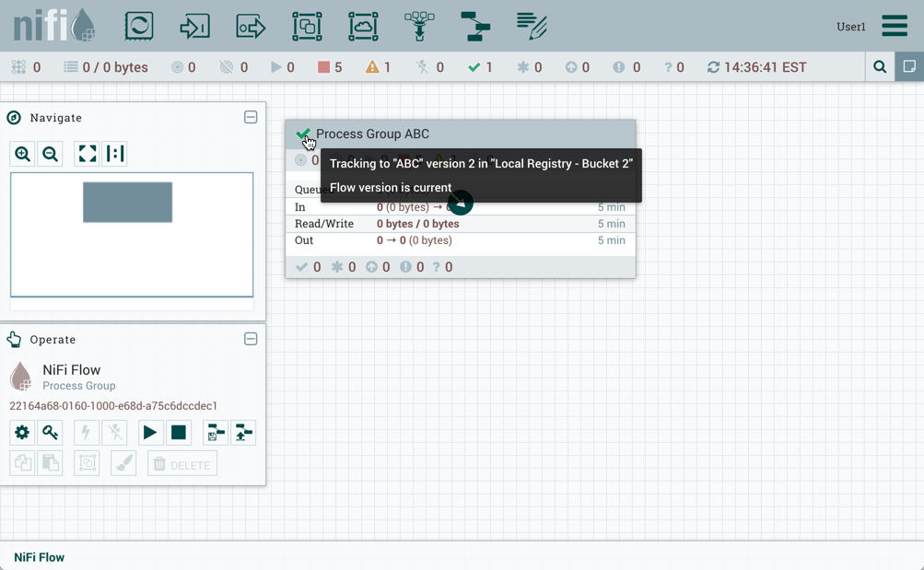
Task: Collapse the Operate panel
Action: coord(251,339)
